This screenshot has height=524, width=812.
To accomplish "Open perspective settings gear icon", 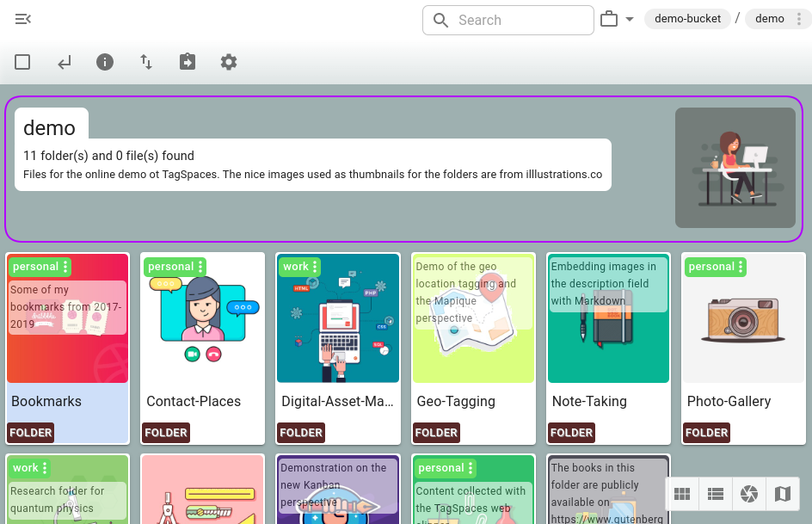I will point(228,62).
